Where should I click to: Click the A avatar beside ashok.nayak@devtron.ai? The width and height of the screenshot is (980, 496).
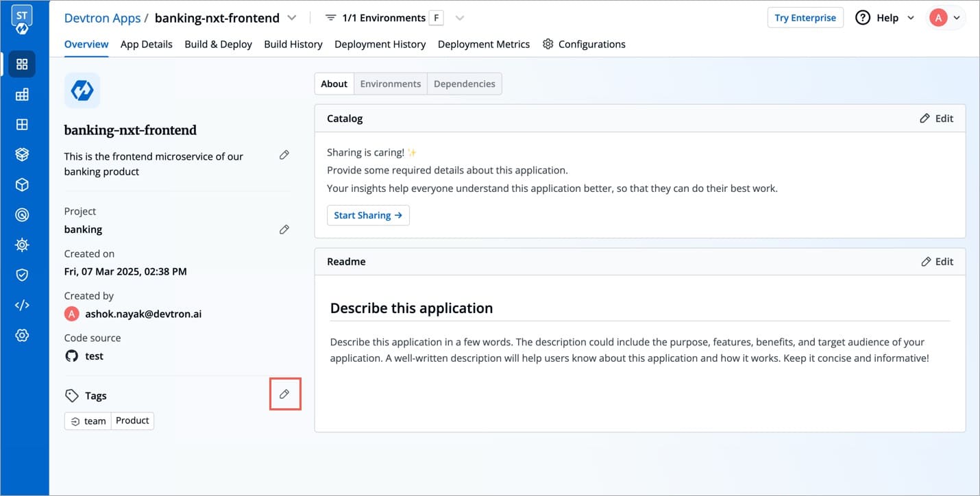[x=71, y=314]
